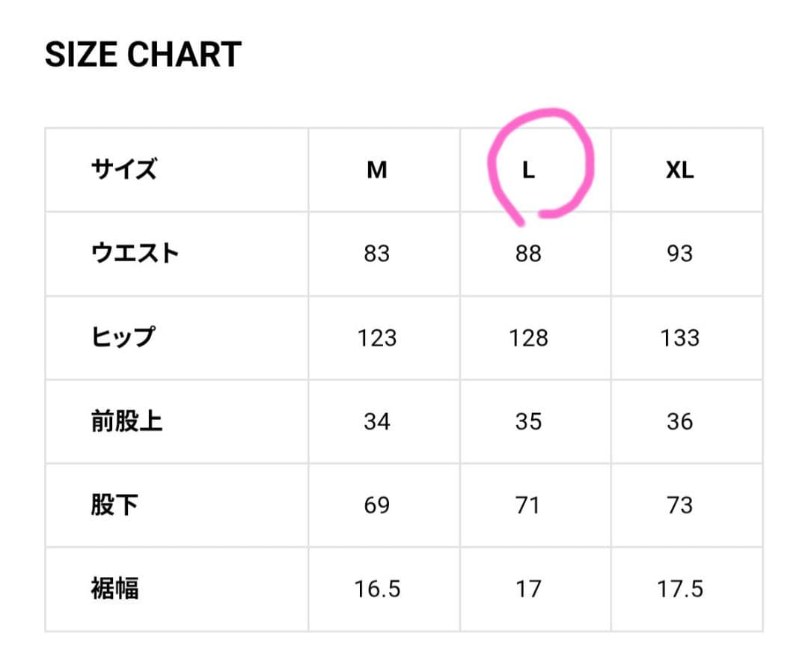Click the inseam value 73
The width and height of the screenshot is (808, 672).
(679, 506)
